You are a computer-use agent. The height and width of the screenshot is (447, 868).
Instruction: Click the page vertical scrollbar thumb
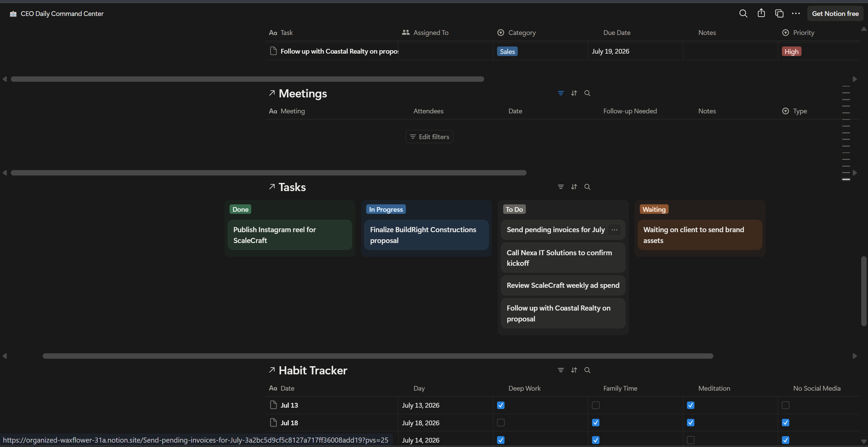click(x=864, y=291)
